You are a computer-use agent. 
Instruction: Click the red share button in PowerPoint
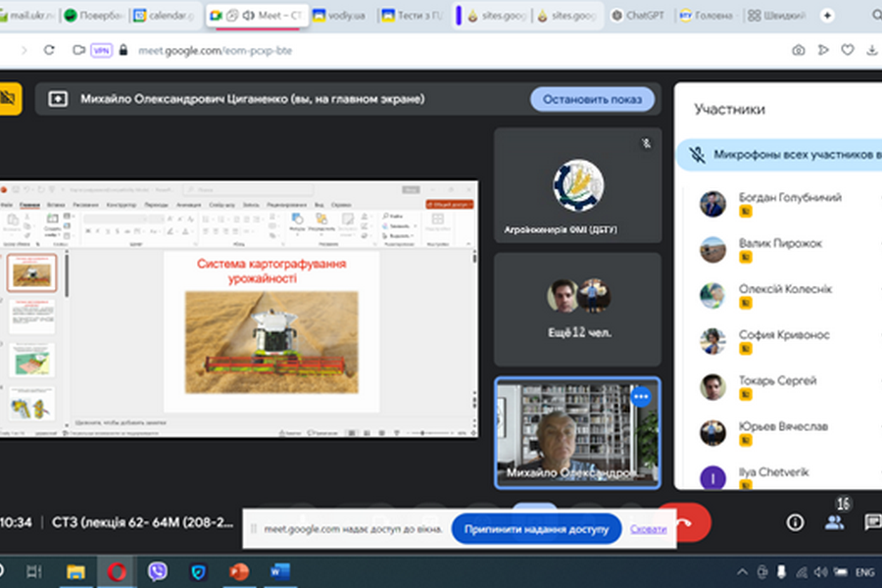coord(450,204)
